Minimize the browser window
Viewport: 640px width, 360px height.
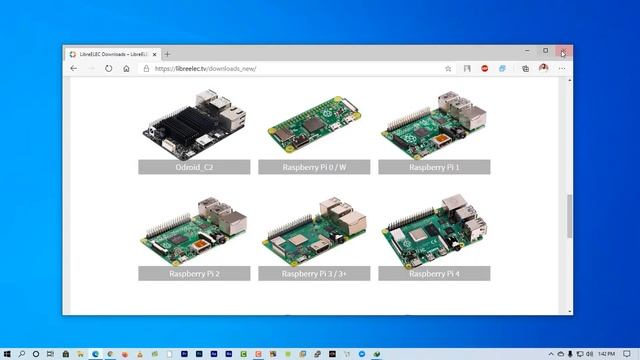[x=527, y=51]
